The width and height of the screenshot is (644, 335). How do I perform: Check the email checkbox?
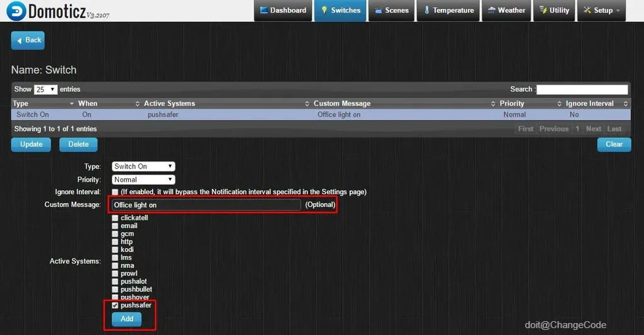[115, 226]
